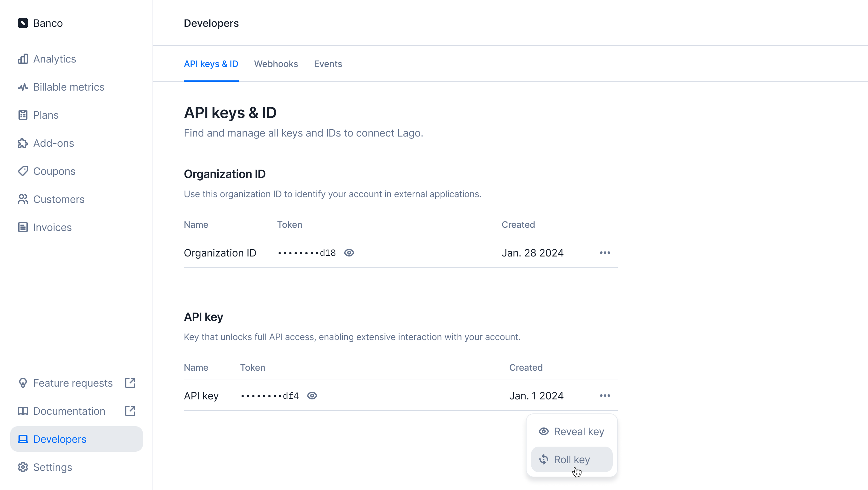Click the Invoices document icon
Viewport: 868px width, 490px height.
[23, 227]
